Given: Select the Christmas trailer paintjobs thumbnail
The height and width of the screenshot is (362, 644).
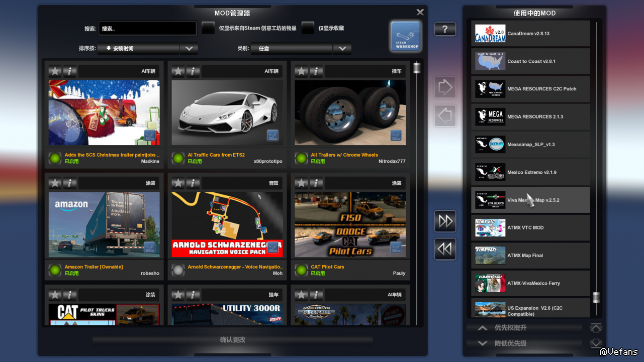Looking at the screenshot, I should (x=104, y=112).
